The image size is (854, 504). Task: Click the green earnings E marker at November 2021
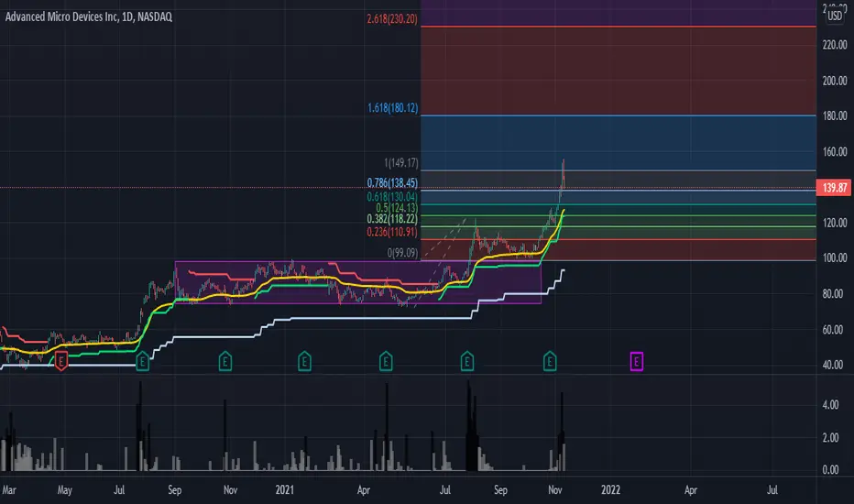[550, 361]
